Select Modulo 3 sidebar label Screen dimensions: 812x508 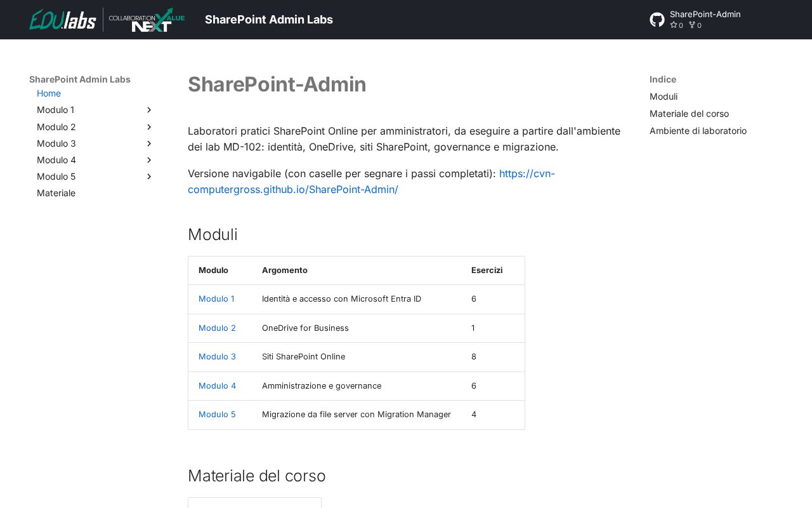tap(56, 144)
